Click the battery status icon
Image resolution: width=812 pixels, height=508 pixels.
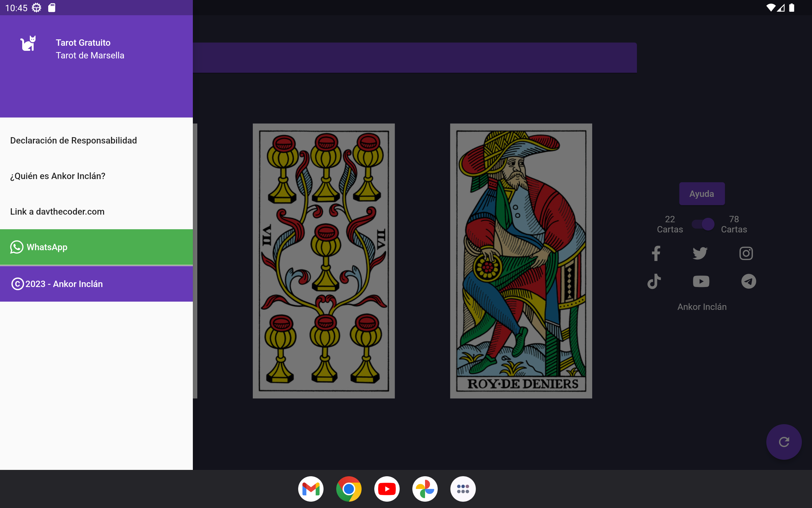(x=791, y=8)
